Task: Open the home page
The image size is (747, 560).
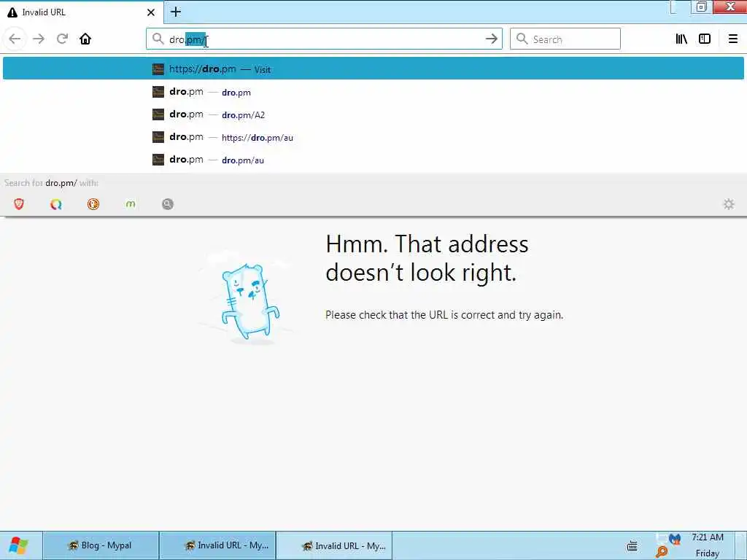Action: (85, 39)
